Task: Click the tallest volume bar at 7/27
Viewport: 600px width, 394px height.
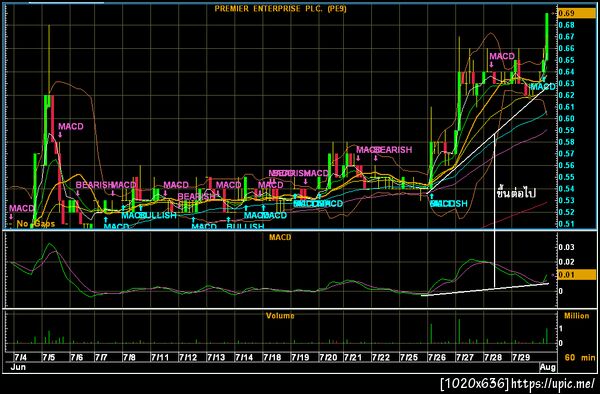Action: 459,330
